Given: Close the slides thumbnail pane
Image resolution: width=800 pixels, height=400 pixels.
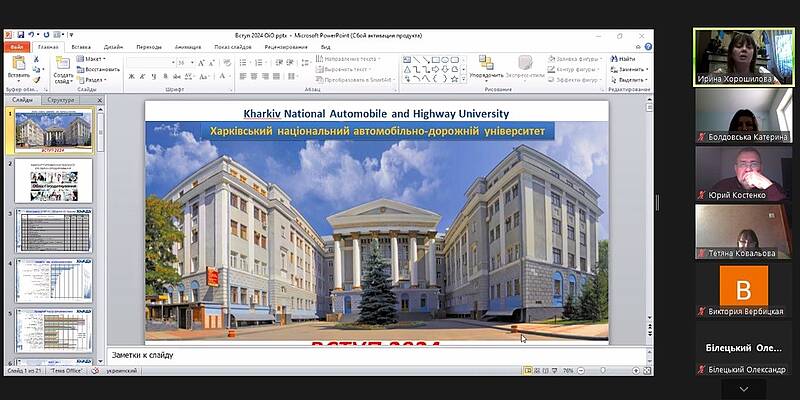Looking at the screenshot, I should pos(99,100).
